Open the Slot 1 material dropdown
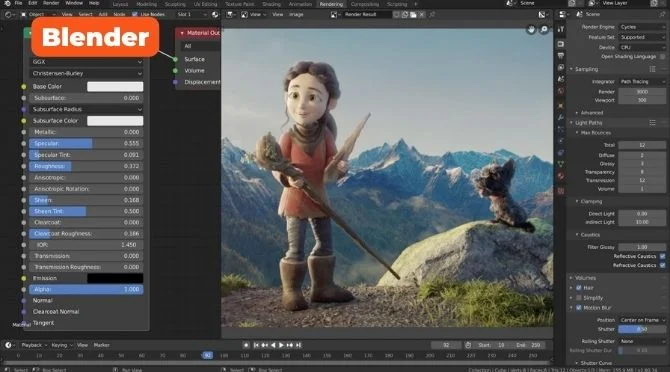670x372 pixels. click(192, 14)
